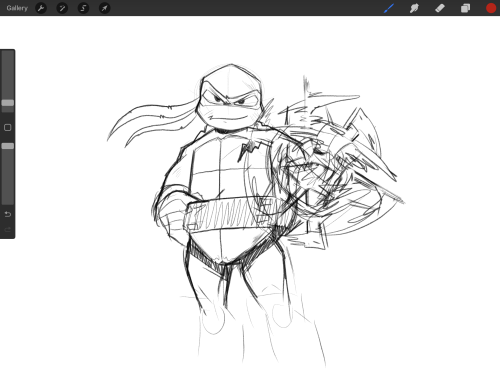The width and height of the screenshot is (500, 375).
Task: Select the Smudge tool
Action: (414, 8)
